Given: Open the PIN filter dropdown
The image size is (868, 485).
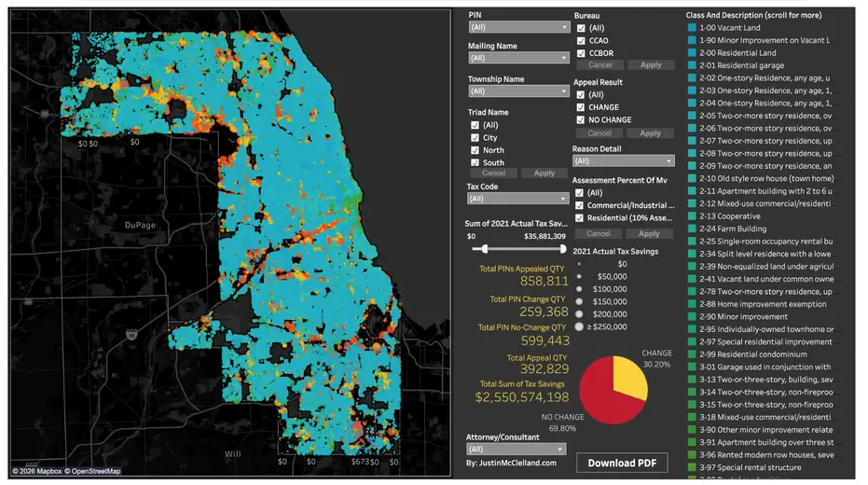Looking at the screenshot, I should point(518,27).
